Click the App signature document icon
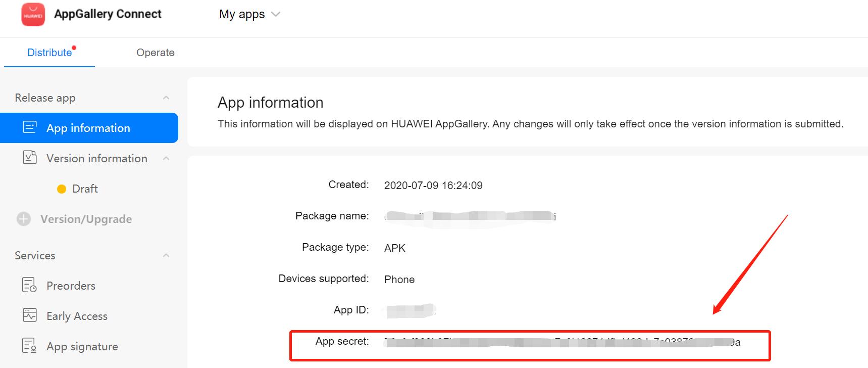Screen dimensions: 868x368 (30, 346)
